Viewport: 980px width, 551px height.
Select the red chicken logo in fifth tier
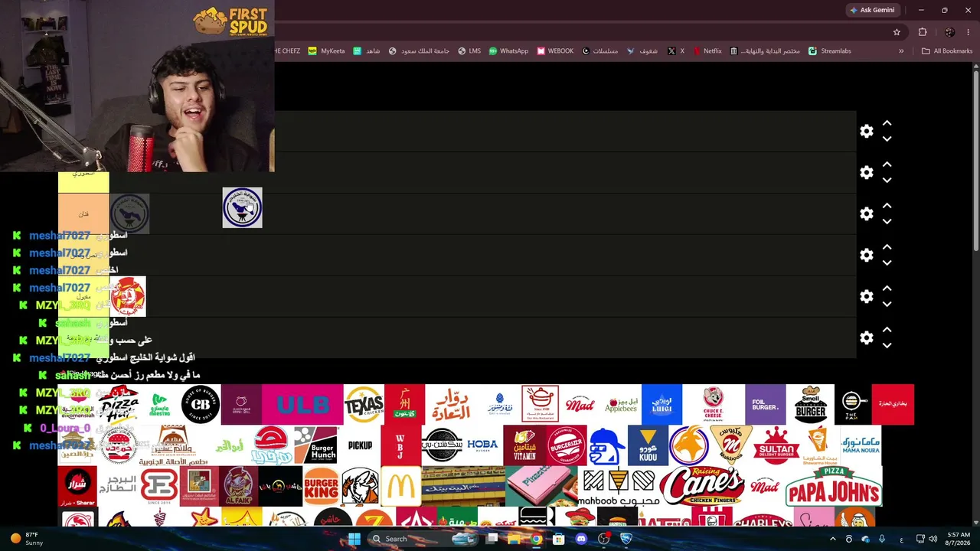tap(128, 296)
